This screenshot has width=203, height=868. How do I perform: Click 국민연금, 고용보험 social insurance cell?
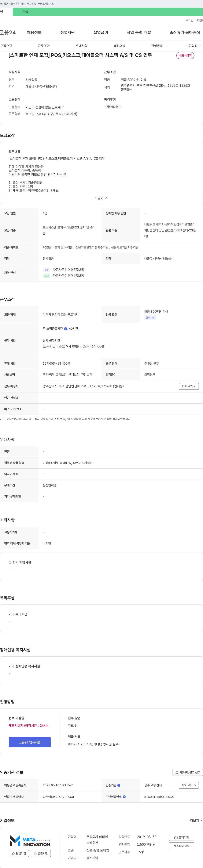(x=67, y=375)
